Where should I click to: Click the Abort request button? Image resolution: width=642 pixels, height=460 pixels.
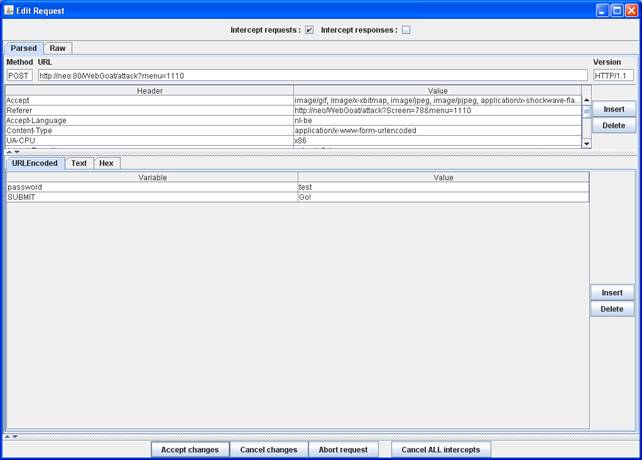click(343, 450)
